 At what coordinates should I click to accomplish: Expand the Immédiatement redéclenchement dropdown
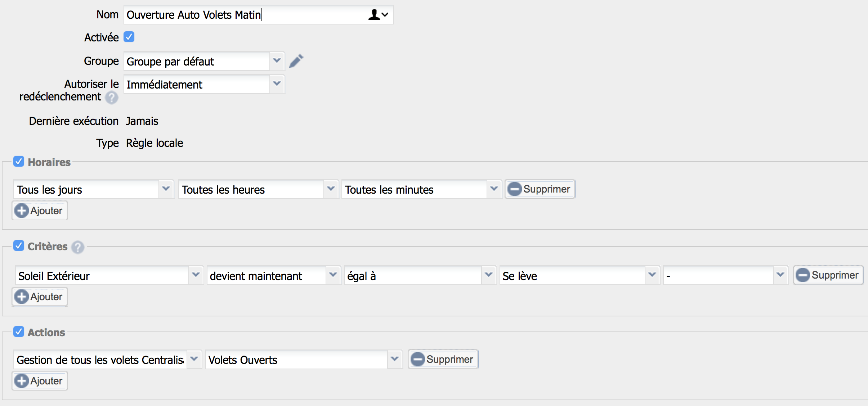pos(277,84)
